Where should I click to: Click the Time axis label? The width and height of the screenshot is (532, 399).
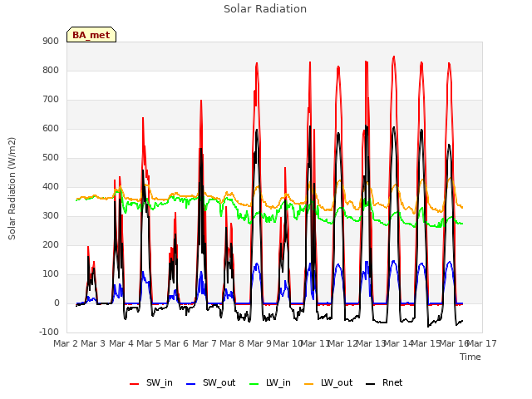[x=470, y=357]
